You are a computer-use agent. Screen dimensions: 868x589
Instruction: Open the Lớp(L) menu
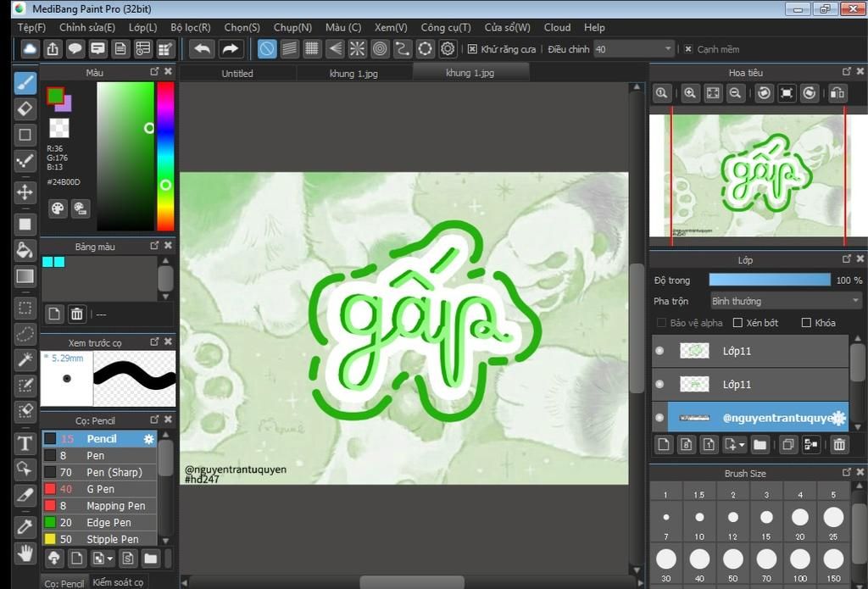(x=142, y=27)
